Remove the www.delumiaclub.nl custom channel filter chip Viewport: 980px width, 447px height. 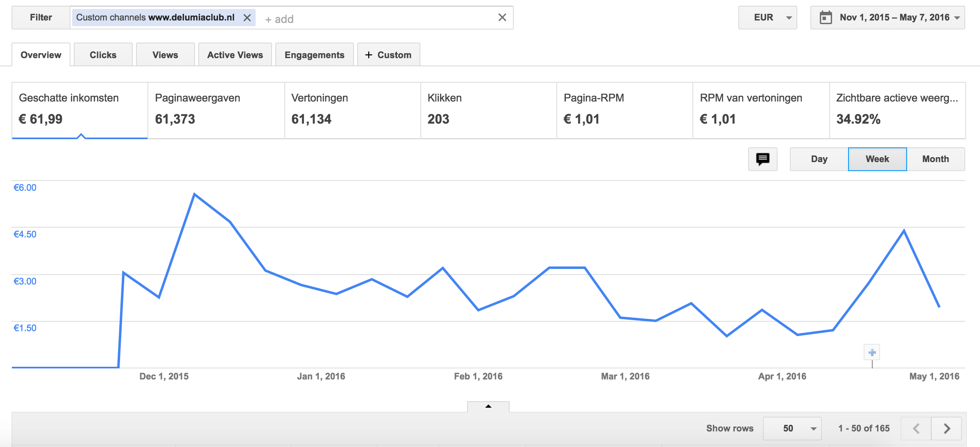[247, 18]
